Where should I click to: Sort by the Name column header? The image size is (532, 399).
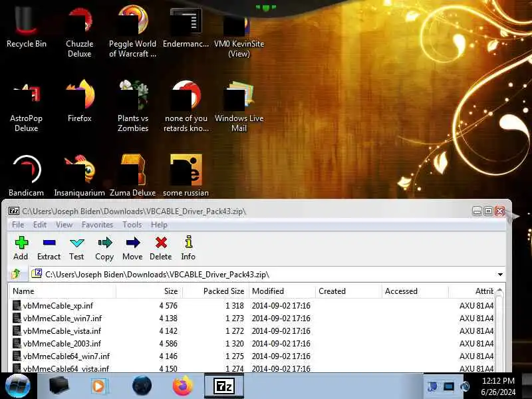(63, 291)
